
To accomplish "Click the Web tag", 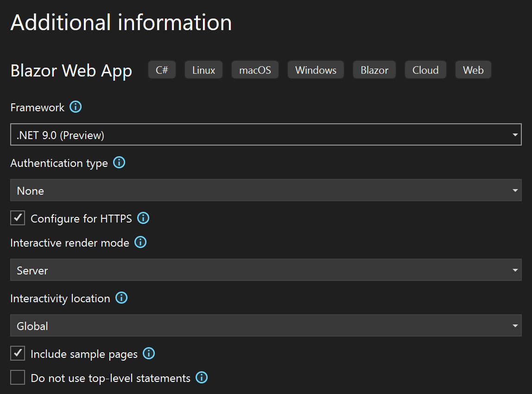I will 473,70.
